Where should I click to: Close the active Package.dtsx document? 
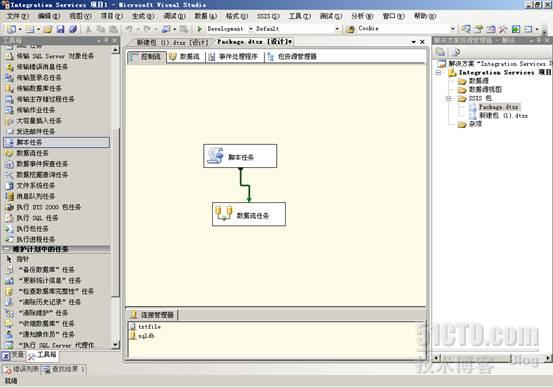(x=422, y=42)
